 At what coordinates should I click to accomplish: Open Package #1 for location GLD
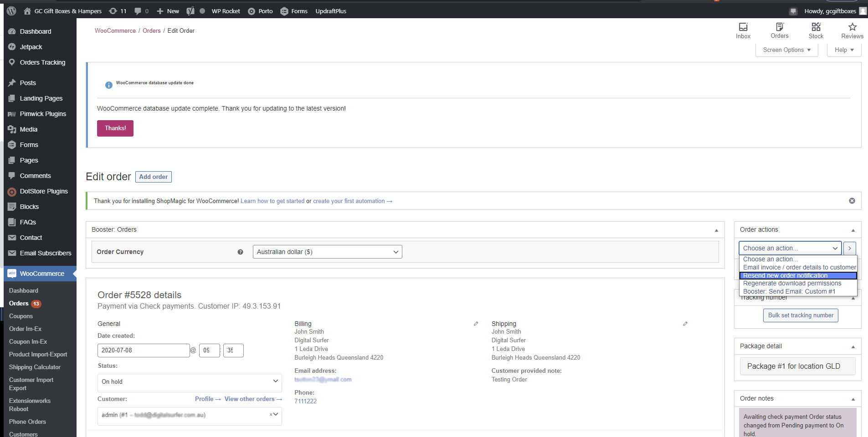point(798,366)
